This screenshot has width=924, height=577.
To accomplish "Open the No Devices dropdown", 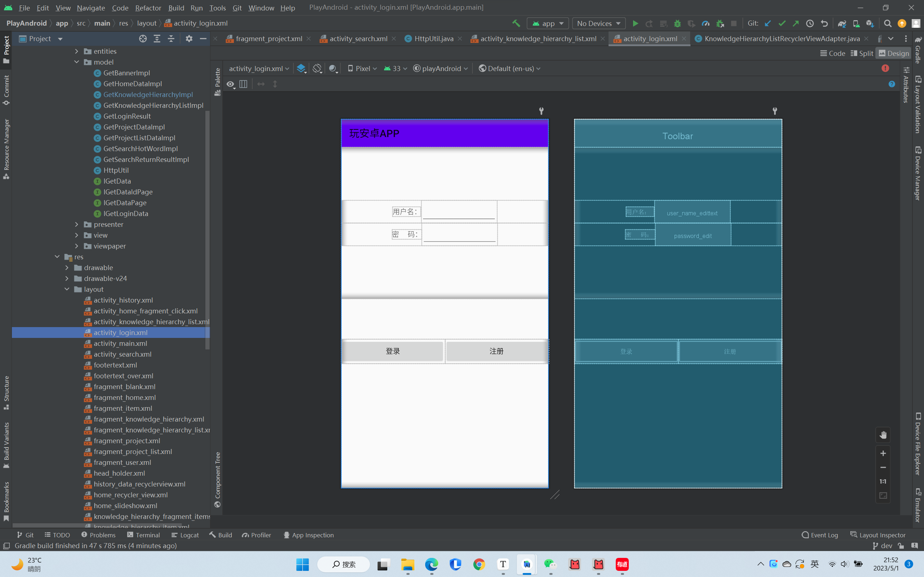I will pos(598,23).
